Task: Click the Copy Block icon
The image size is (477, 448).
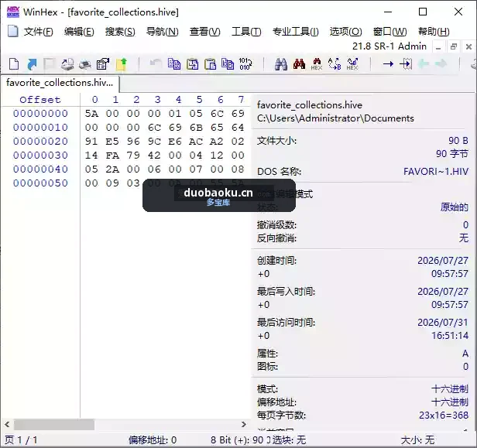Action: tap(174, 64)
